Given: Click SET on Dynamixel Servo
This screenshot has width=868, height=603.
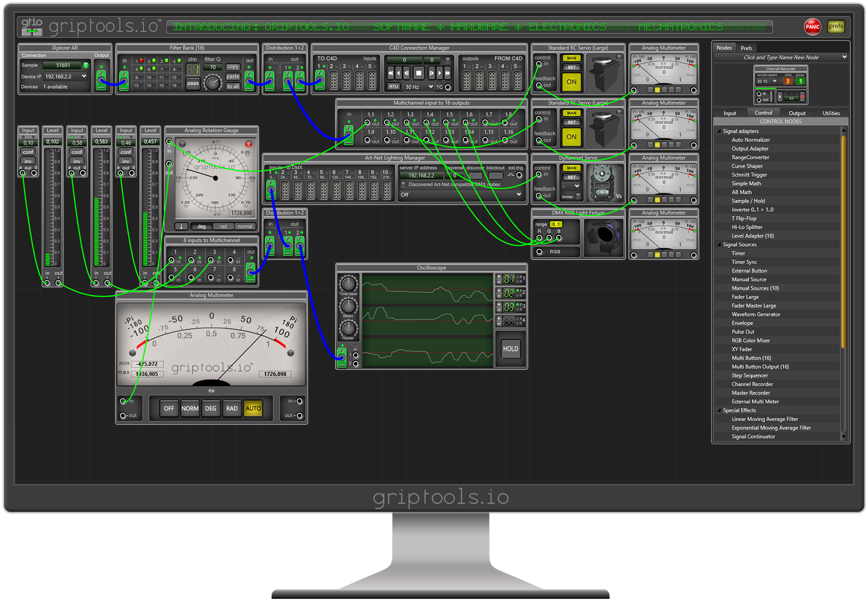Looking at the screenshot, I should pos(571,177).
